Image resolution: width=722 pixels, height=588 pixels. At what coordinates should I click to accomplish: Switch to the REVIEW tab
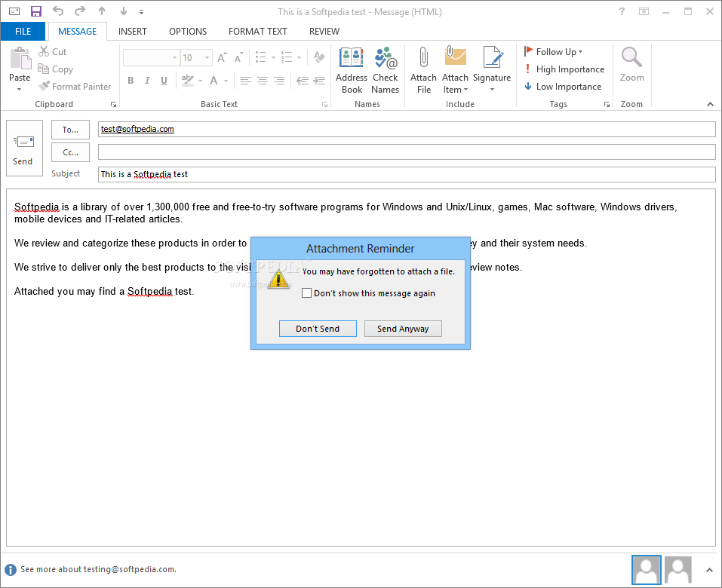pyautogui.click(x=324, y=32)
